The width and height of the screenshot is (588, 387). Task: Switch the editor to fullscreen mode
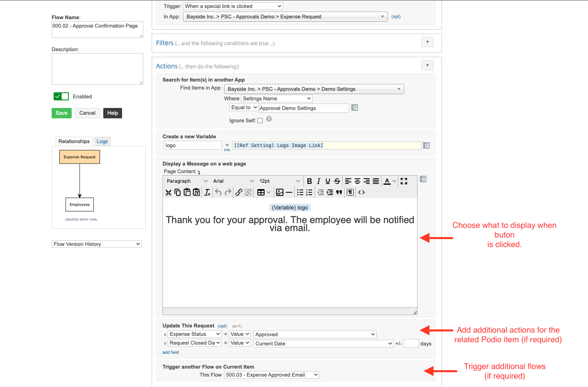pyautogui.click(x=404, y=181)
